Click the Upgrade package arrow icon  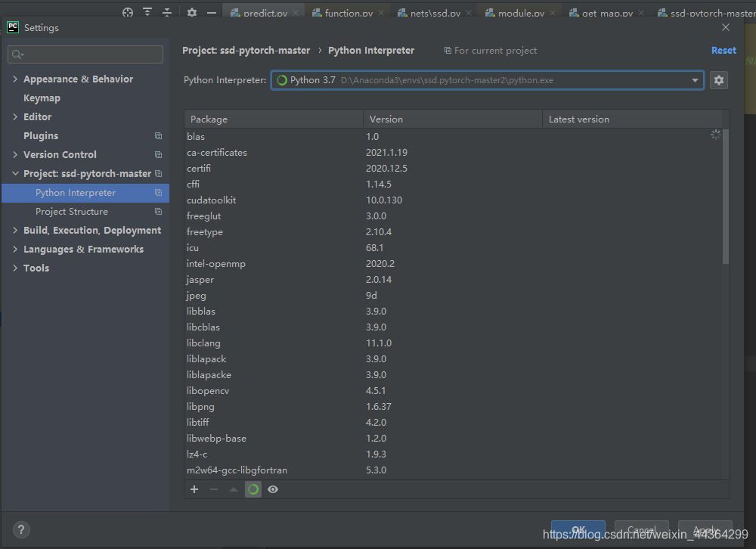point(233,489)
